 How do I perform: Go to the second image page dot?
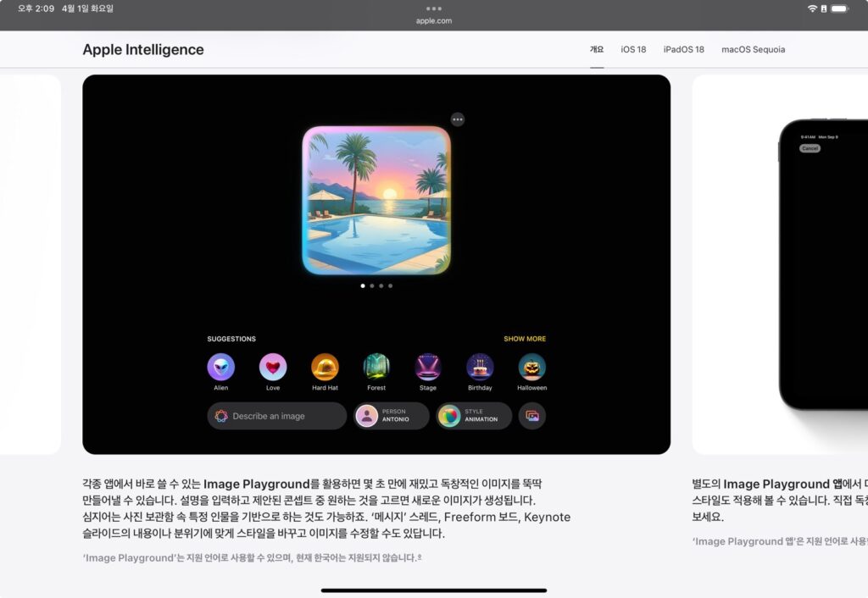click(x=372, y=286)
